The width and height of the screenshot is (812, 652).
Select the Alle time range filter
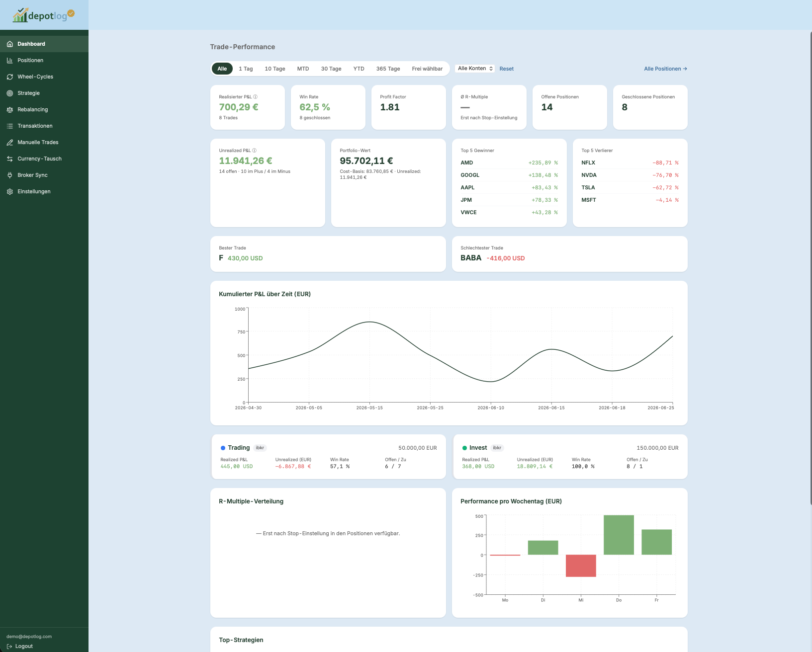coord(222,69)
